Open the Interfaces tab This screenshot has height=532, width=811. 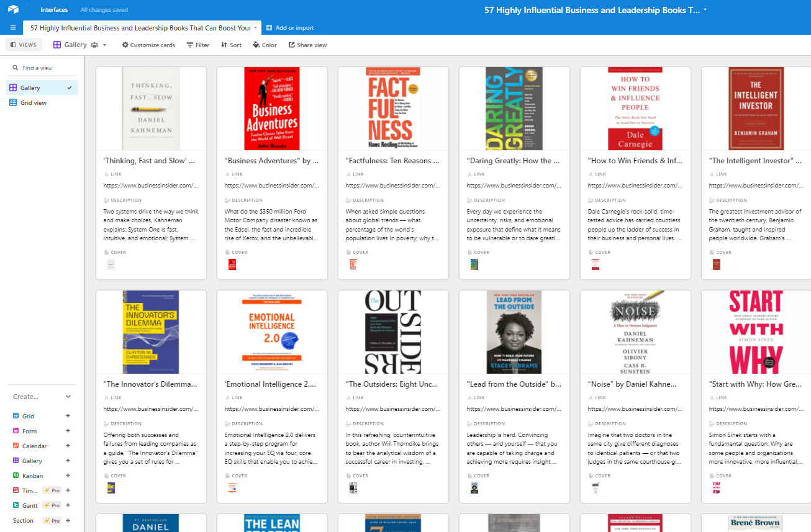54,10
